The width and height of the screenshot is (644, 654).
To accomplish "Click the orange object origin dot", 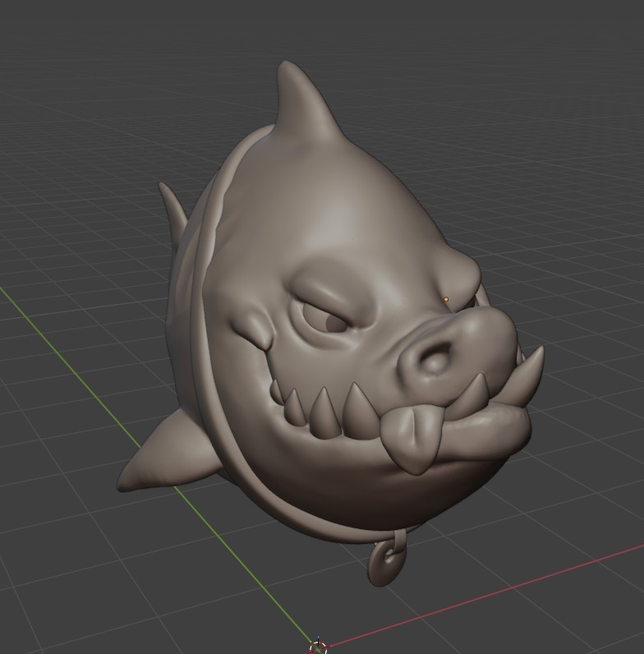I will click(x=446, y=299).
